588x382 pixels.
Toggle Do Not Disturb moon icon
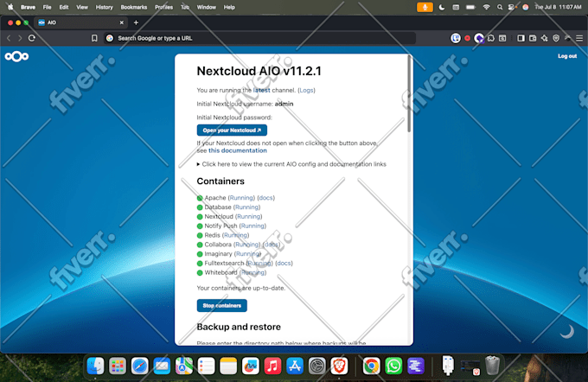pos(442,7)
